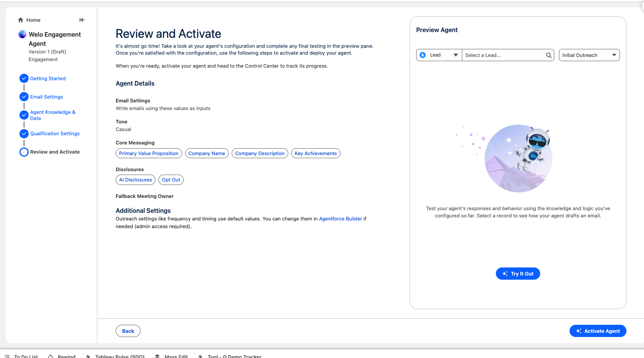Click the Try It Out button
The width and height of the screenshot is (644, 358).
[518, 274]
